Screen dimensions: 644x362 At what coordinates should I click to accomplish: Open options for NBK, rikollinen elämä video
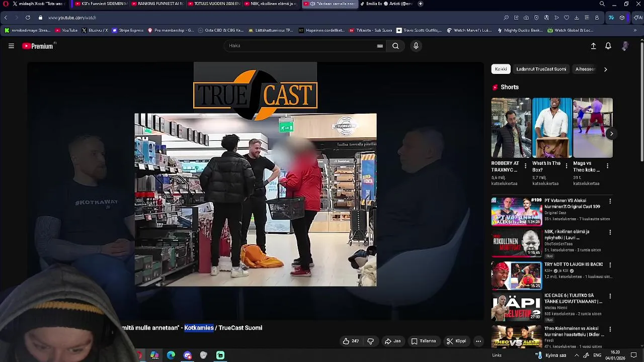pos(610,232)
